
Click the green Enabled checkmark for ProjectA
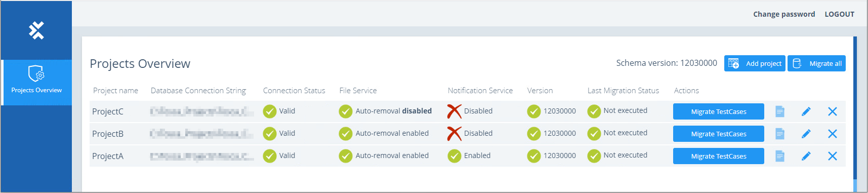coord(454,156)
